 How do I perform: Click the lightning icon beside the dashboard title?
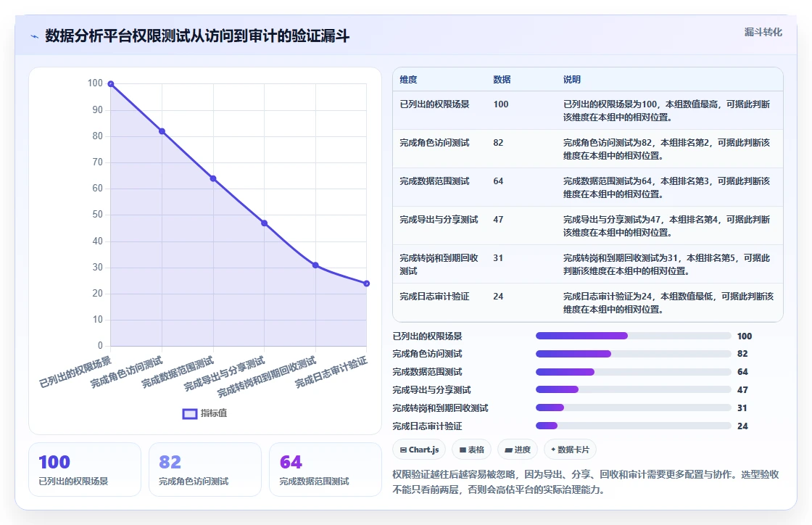point(34,36)
